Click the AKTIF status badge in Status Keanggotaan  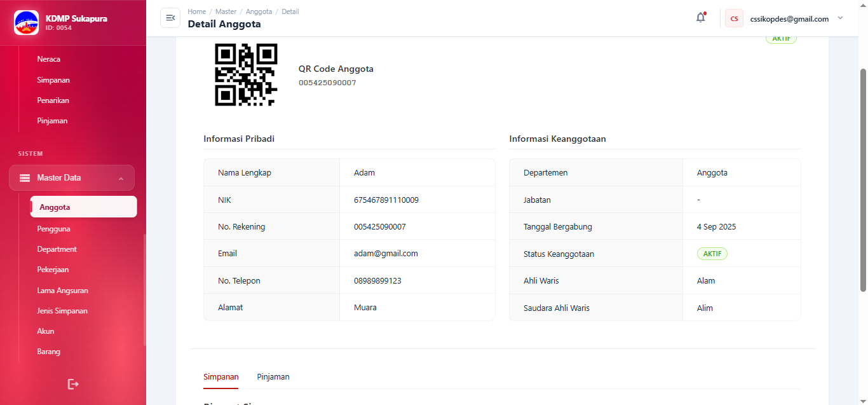coord(712,254)
